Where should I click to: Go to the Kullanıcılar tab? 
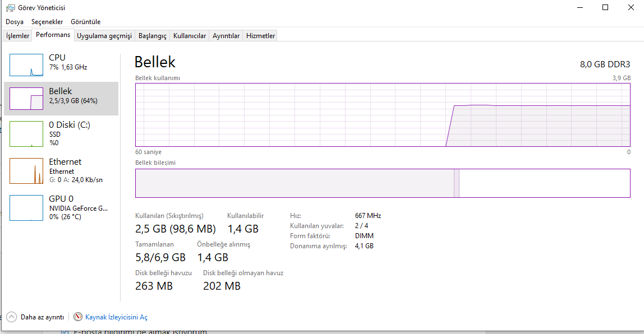coord(190,36)
